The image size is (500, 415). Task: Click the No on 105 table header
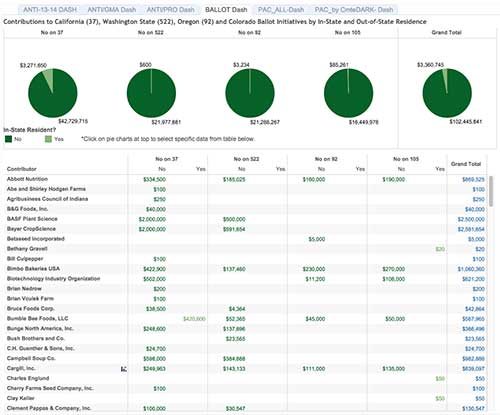pyautogui.click(x=406, y=159)
